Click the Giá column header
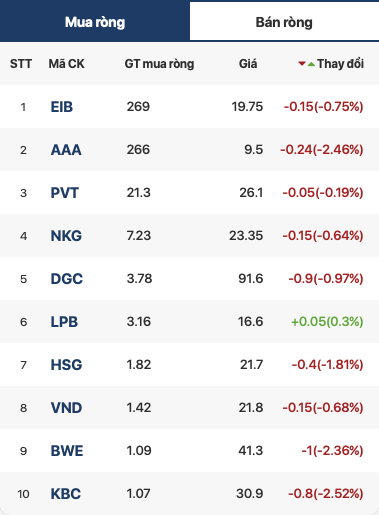Image resolution: width=379 pixels, height=515 pixels. (x=248, y=64)
